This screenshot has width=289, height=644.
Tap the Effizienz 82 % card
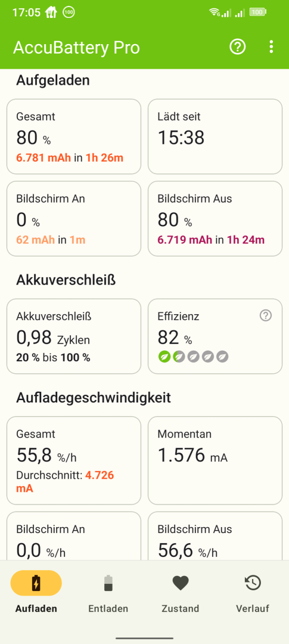(x=215, y=336)
